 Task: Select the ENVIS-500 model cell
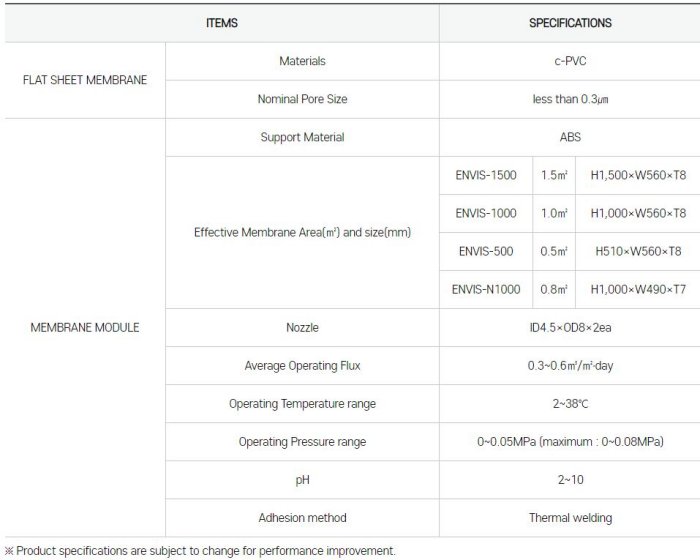pos(485,251)
